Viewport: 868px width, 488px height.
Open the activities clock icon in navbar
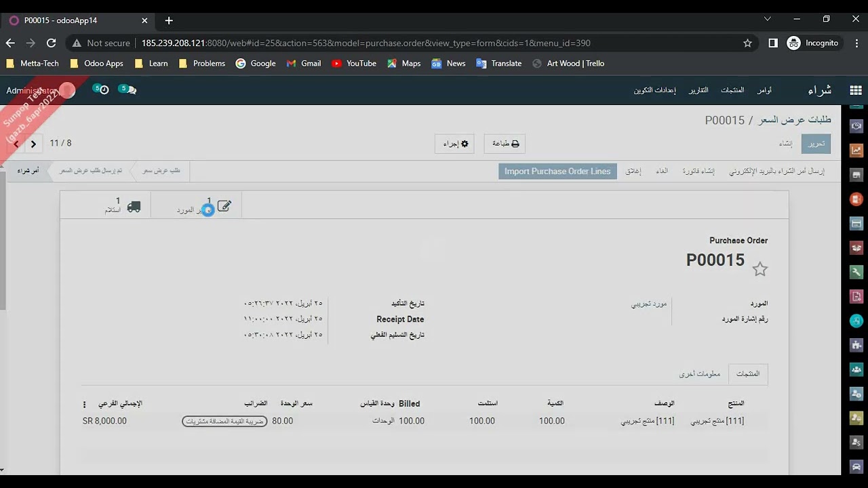(x=101, y=89)
